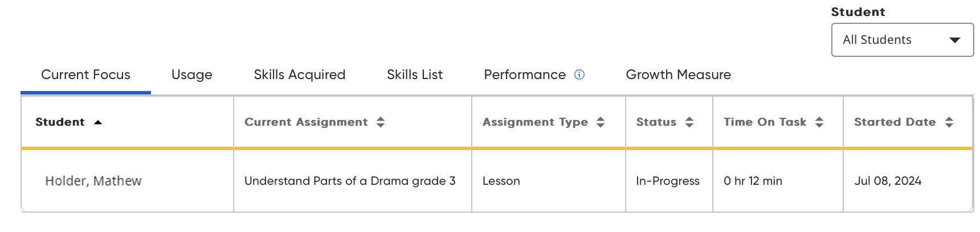This screenshot has height=232, width=980.
Task: Click the Current Assignment header label
Action: (x=306, y=122)
